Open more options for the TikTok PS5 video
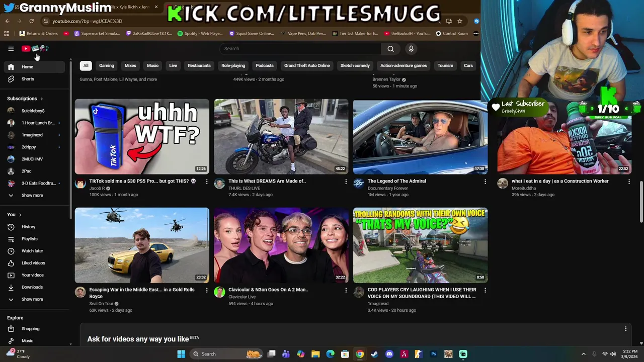This screenshot has height=362, width=644. pyautogui.click(x=206, y=182)
